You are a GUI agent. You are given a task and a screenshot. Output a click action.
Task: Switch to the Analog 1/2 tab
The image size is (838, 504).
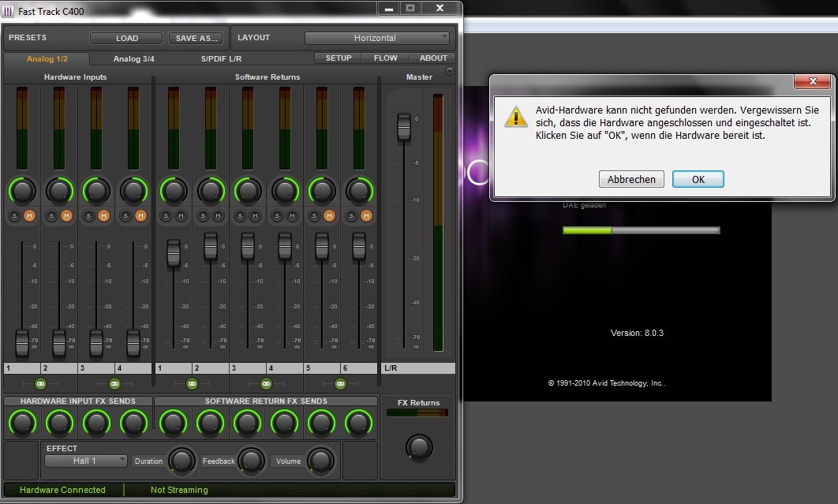(x=47, y=59)
